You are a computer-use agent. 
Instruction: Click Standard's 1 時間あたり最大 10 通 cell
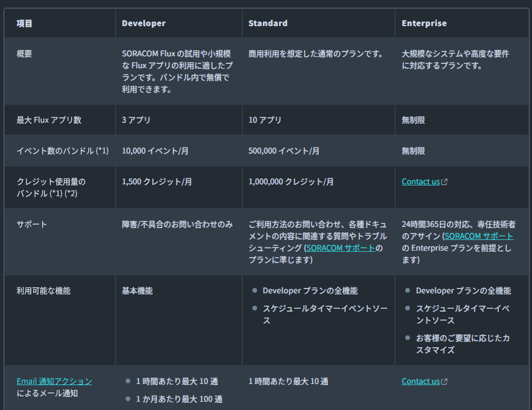pos(289,381)
